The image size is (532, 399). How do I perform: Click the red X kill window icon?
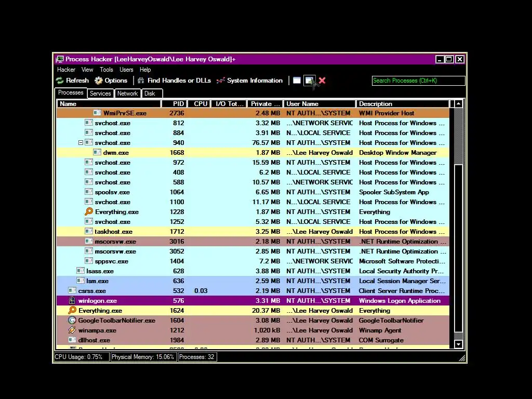322,81
